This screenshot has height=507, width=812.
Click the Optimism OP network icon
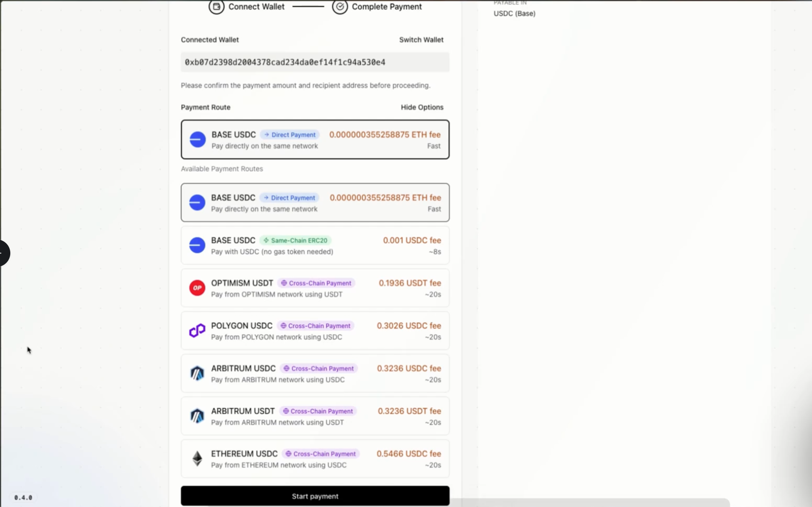(x=197, y=288)
